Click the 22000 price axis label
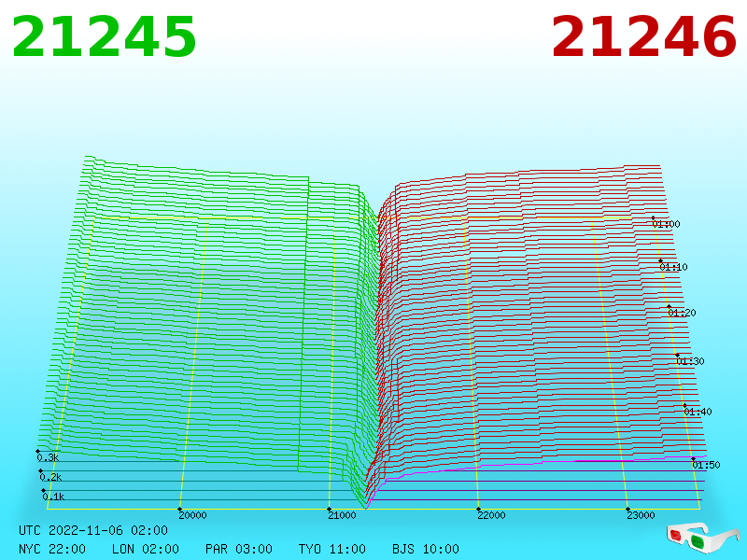This screenshot has height=560, width=747. 492,515
